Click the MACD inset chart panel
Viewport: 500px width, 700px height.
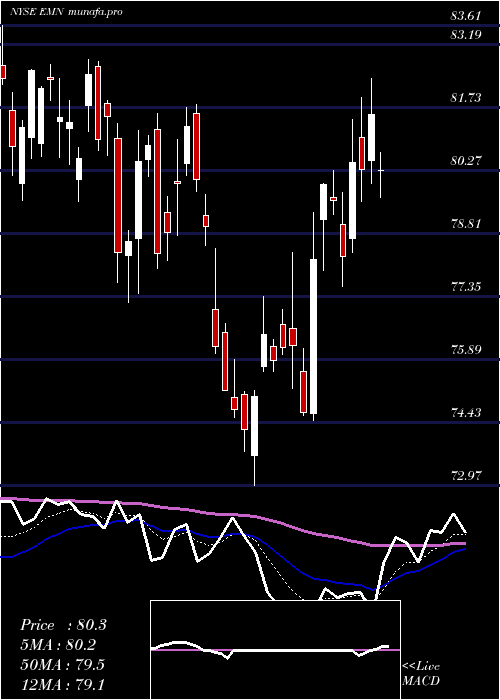coord(275,650)
